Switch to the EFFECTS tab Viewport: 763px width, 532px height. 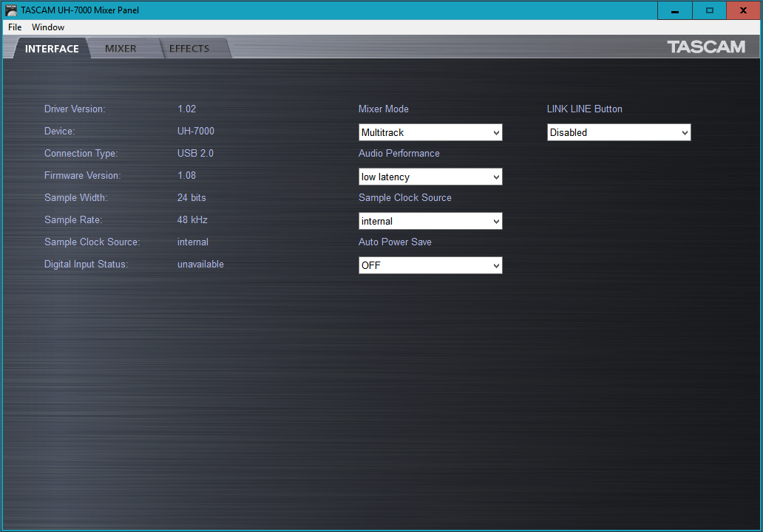tap(189, 49)
